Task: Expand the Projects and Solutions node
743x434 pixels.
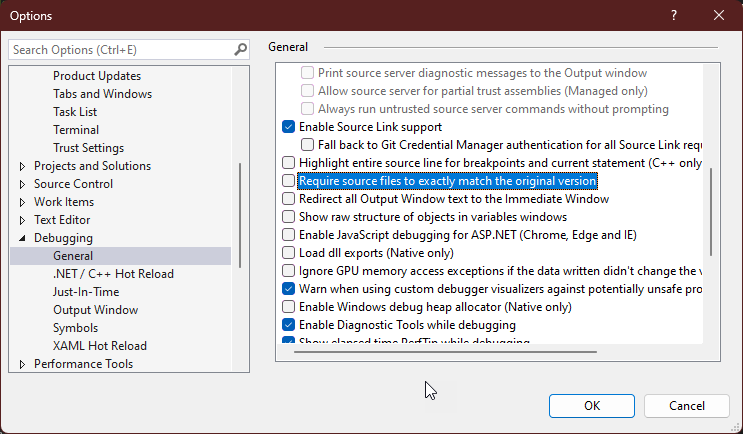Action: (x=22, y=166)
